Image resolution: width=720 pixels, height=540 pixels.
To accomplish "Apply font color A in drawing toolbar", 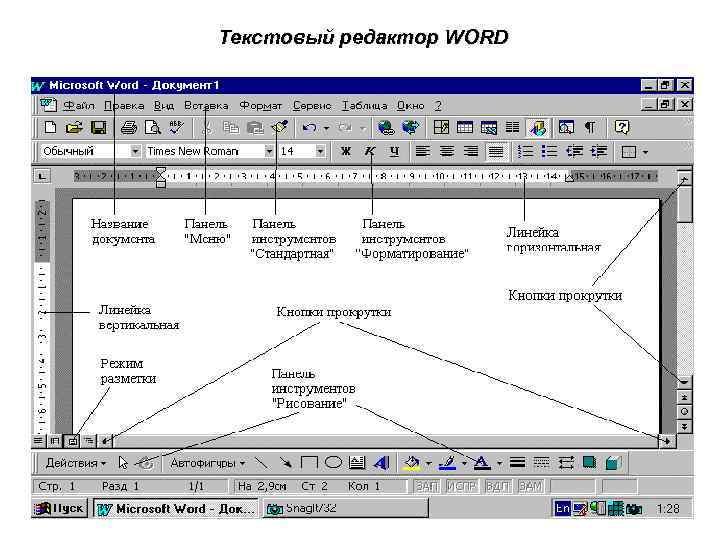I will tap(482, 463).
